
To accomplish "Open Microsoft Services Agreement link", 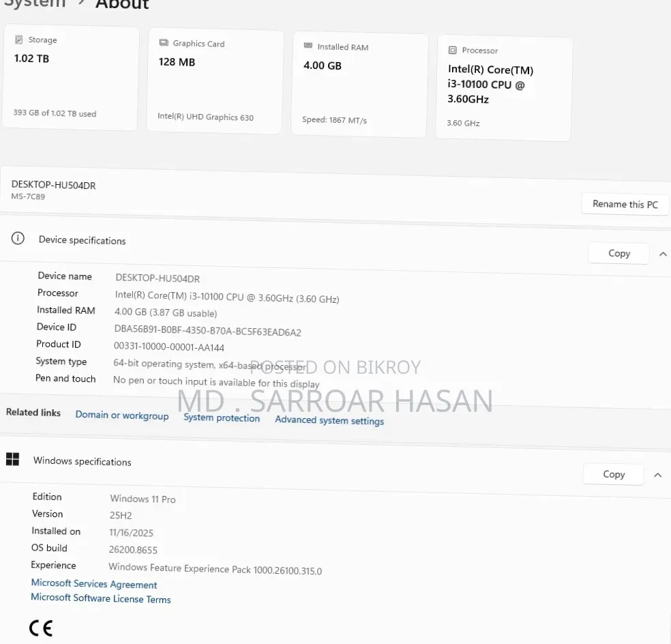I will pos(94,584).
